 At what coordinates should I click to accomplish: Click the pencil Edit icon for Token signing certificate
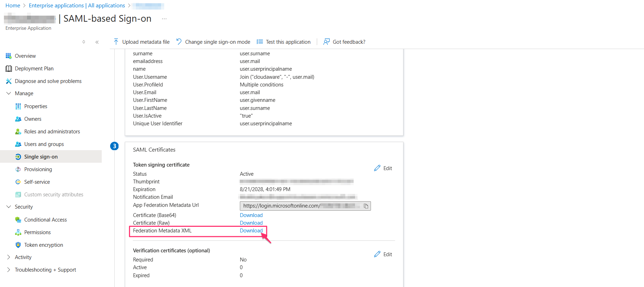click(377, 168)
